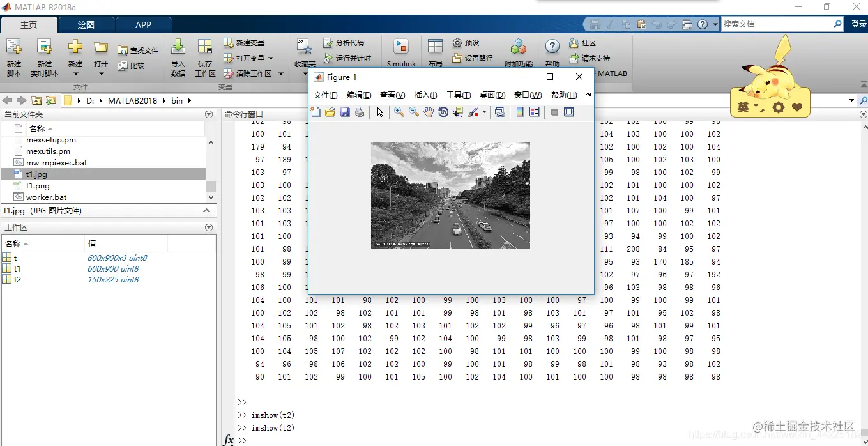868x446 pixels.
Task: Open Community (社区) link
Action: 582,43
